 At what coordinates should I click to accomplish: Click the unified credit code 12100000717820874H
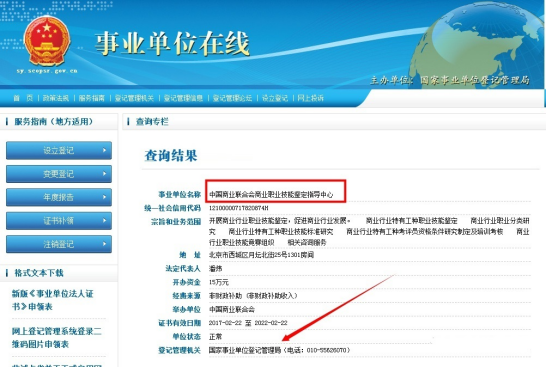(x=239, y=208)
